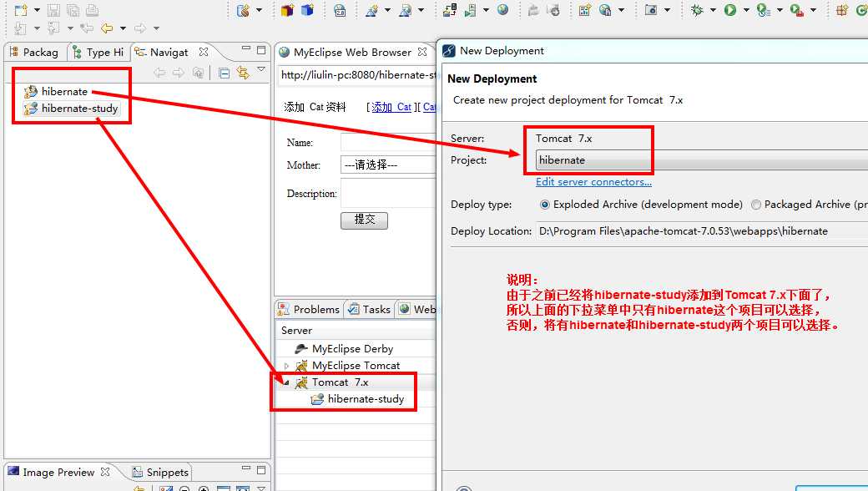Select hibernate-study deployment under Tomcat 7.x

[x=357, y=398]
